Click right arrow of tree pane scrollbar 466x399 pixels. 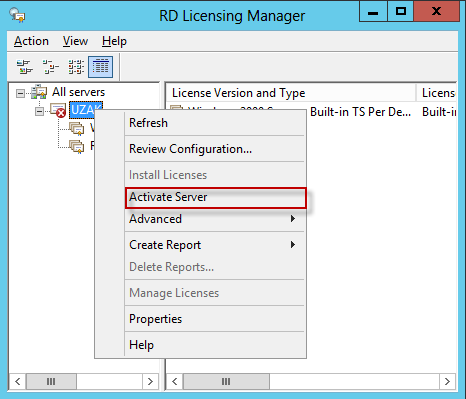(150, 381)
